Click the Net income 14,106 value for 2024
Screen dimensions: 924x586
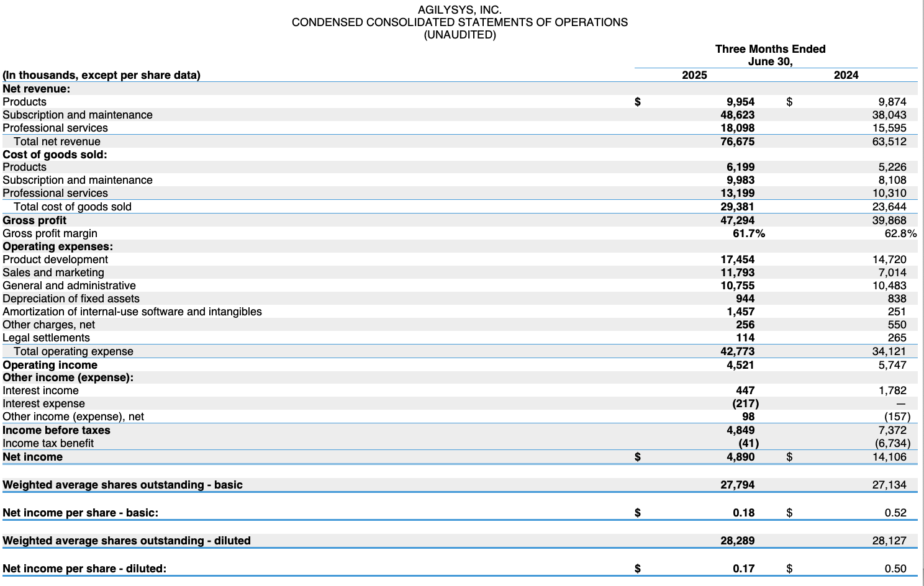pos(889,457)
